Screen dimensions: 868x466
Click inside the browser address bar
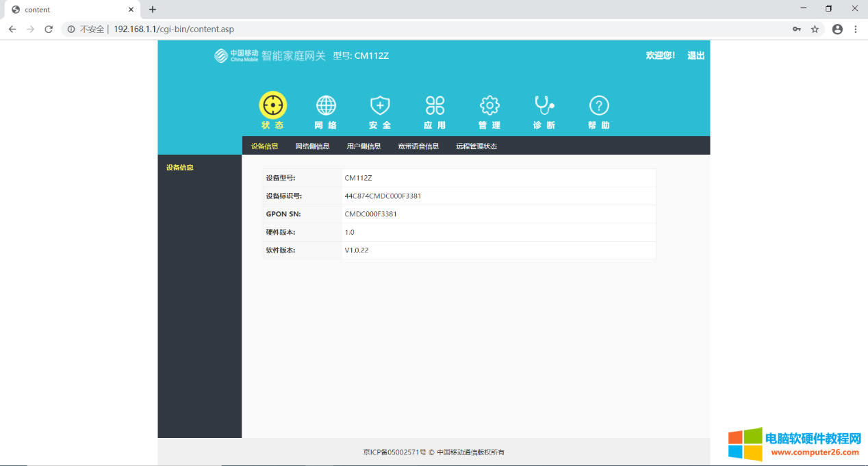coord(274,29)
